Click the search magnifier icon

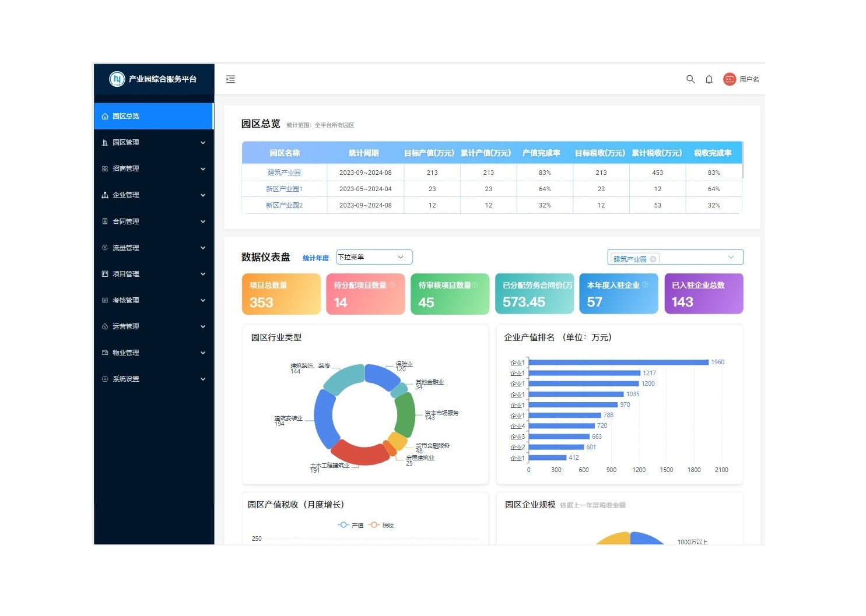click(690, 79)
